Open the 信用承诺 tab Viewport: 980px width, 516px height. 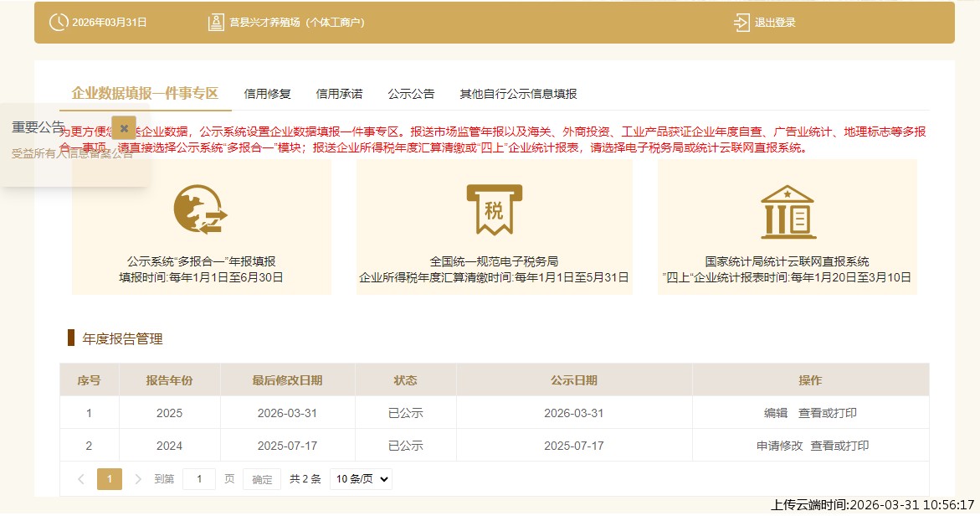tap(339, 94)
